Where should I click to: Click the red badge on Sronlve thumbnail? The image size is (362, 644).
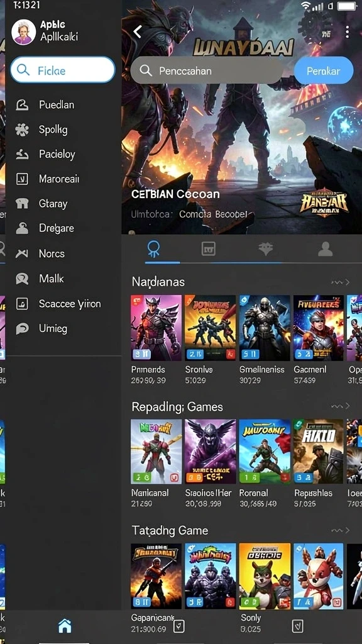click(x=230, y=354)
